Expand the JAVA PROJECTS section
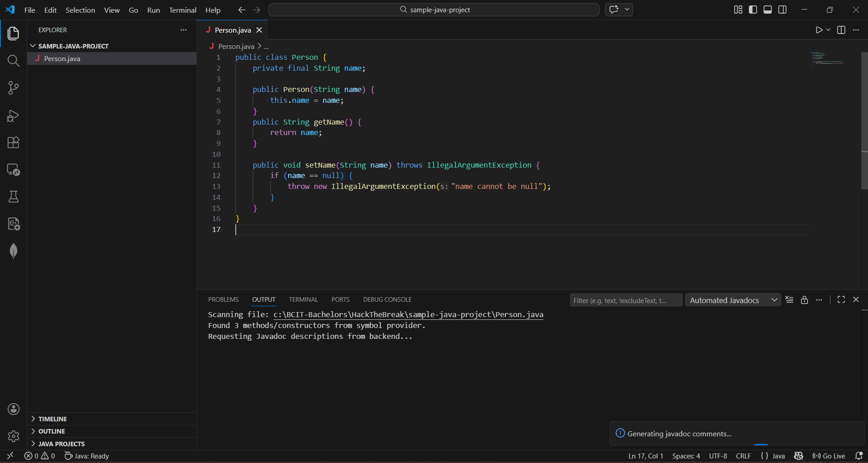Image resolution: width=868 pixels, height=463 pixels. [61, 444]
